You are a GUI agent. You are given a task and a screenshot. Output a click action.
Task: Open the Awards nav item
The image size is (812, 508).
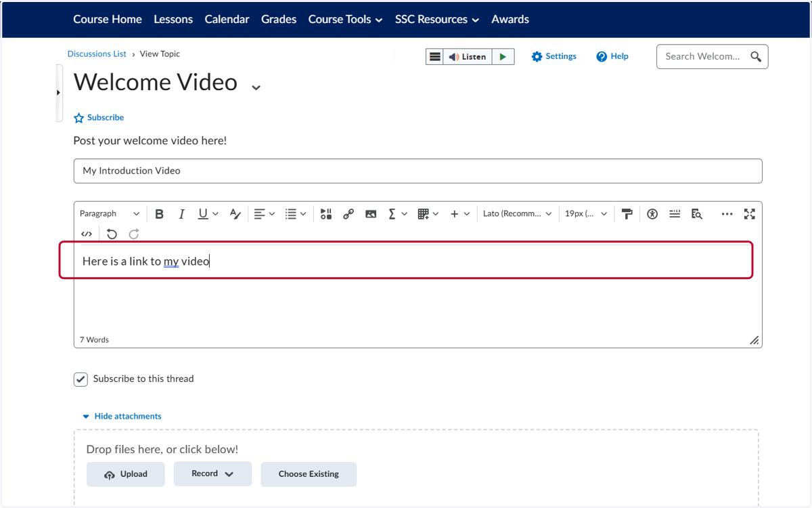point(510,20)
